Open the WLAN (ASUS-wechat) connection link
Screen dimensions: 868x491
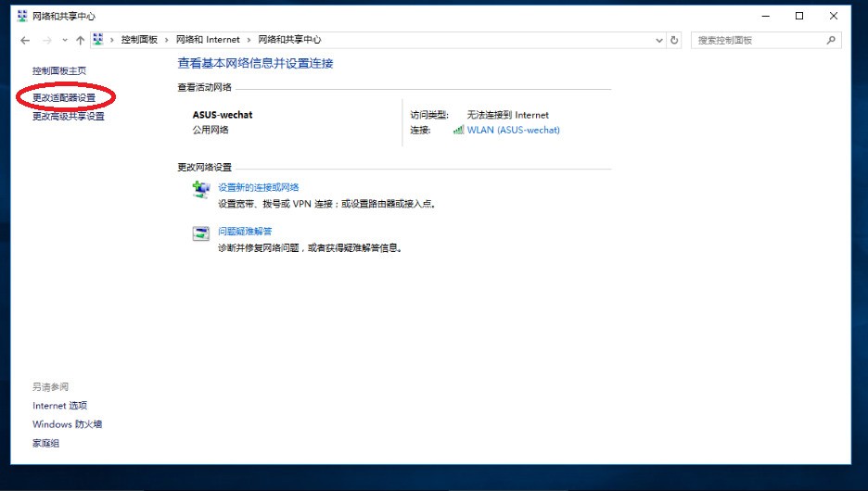513,130
